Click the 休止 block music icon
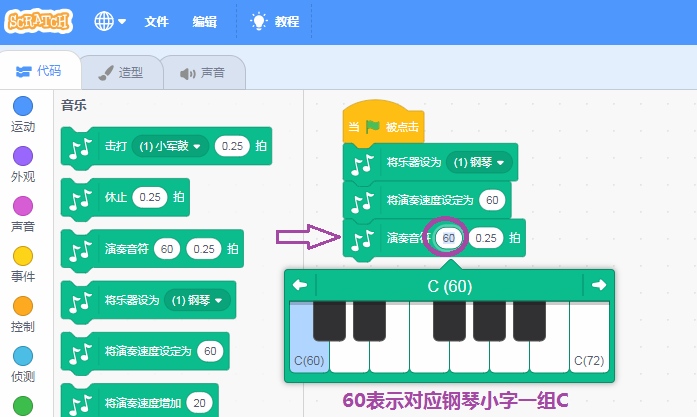The width and height of the screenshot is (697, 417). (x=80, y=200)
